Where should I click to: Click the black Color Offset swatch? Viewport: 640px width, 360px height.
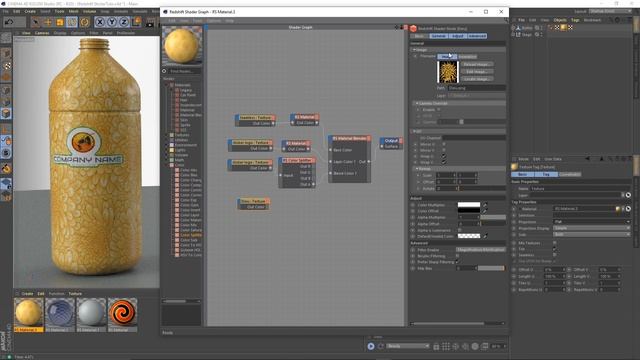[469, 211]
